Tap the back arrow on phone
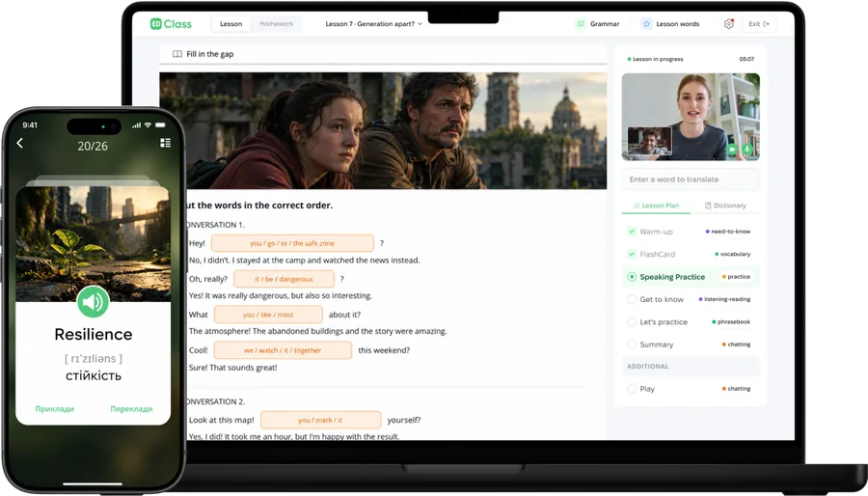The height and width of the screenshot is (496, 868). coord(20,143)
